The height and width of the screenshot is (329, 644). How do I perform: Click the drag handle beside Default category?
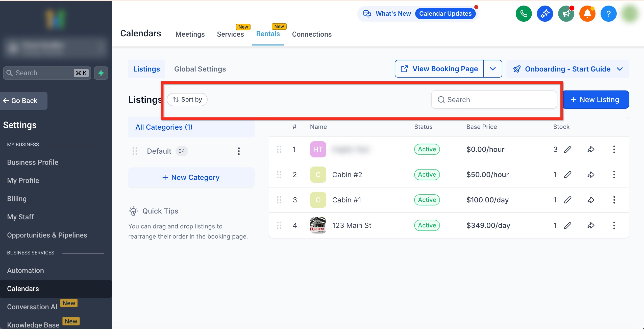135,151
